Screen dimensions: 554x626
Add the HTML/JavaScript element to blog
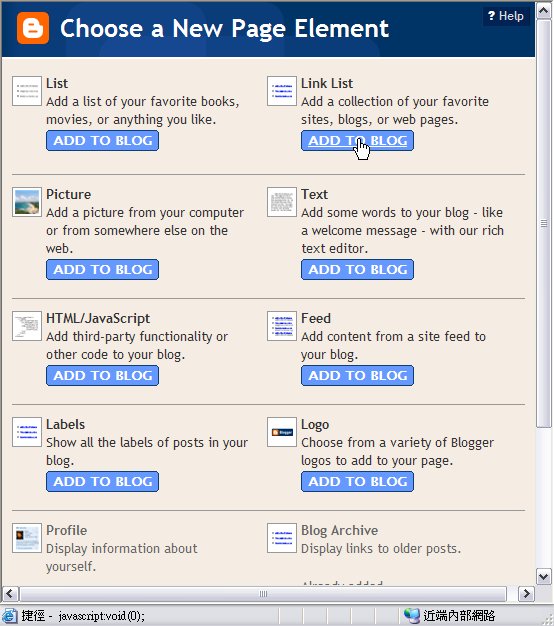pyautogui.click(x=103, y=375)
